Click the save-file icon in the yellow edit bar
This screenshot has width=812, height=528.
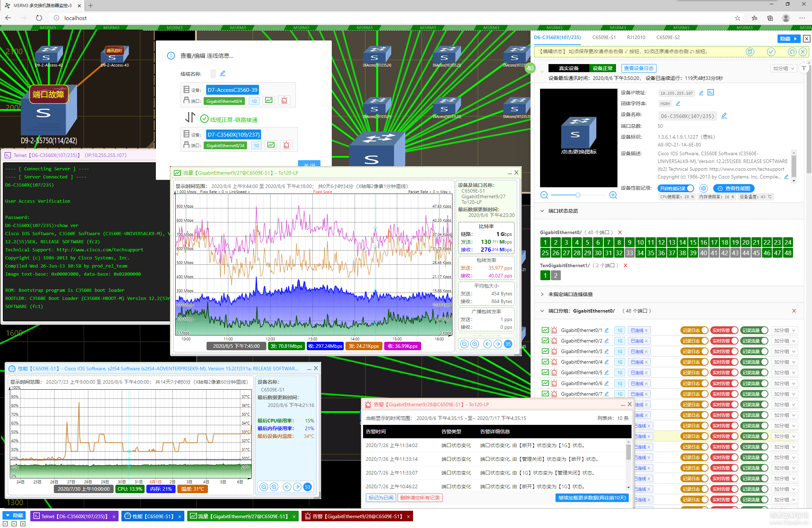click(x=750, y=52)
